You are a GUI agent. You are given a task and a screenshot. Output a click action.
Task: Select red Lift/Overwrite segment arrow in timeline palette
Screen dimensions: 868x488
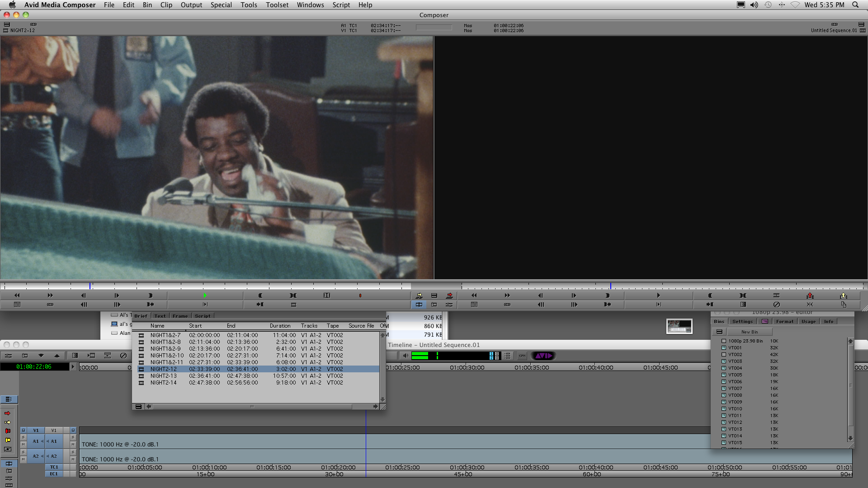pyautogui.click(x=8, y=413)
